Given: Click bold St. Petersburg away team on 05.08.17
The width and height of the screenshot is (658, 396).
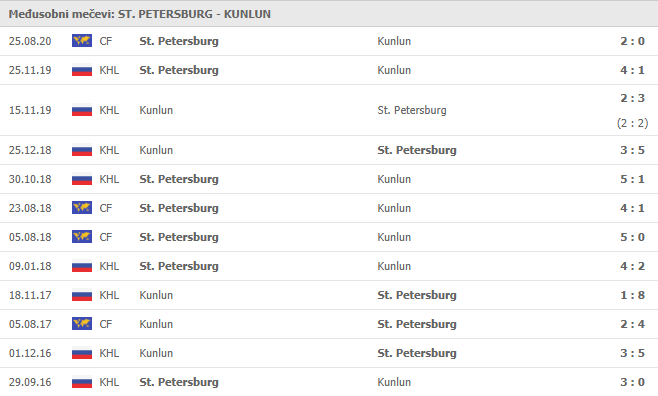Looking at the screenshot, I should [417, 324].
